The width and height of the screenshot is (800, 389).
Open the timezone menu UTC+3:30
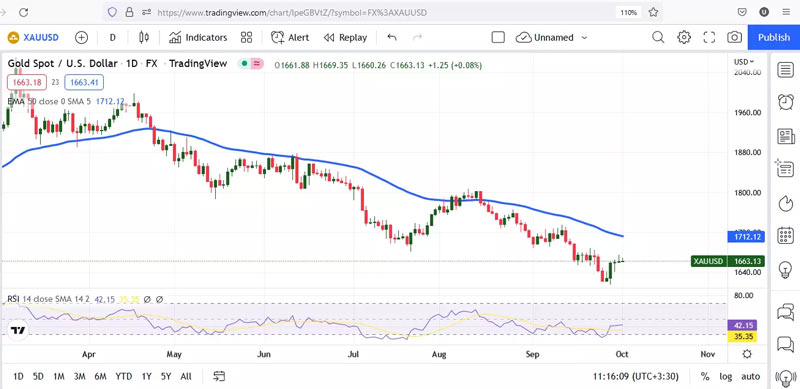pyautogui.click(x=635, y=376)
